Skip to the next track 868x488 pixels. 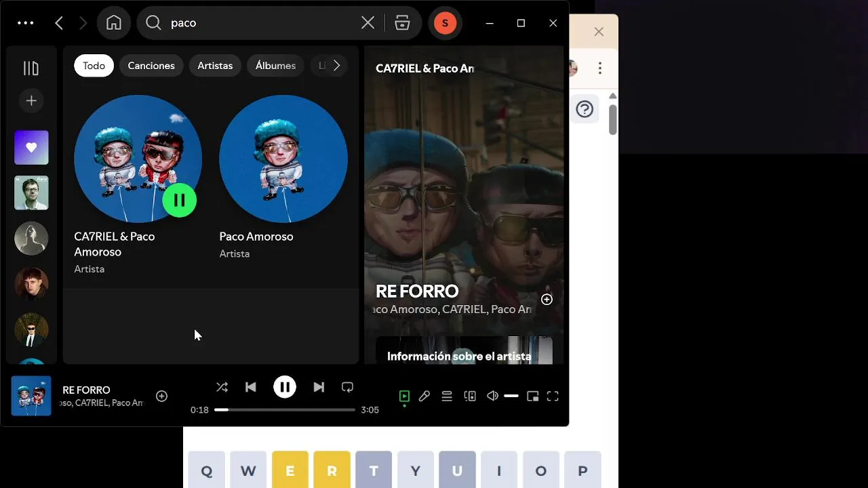tap(319, 387)
